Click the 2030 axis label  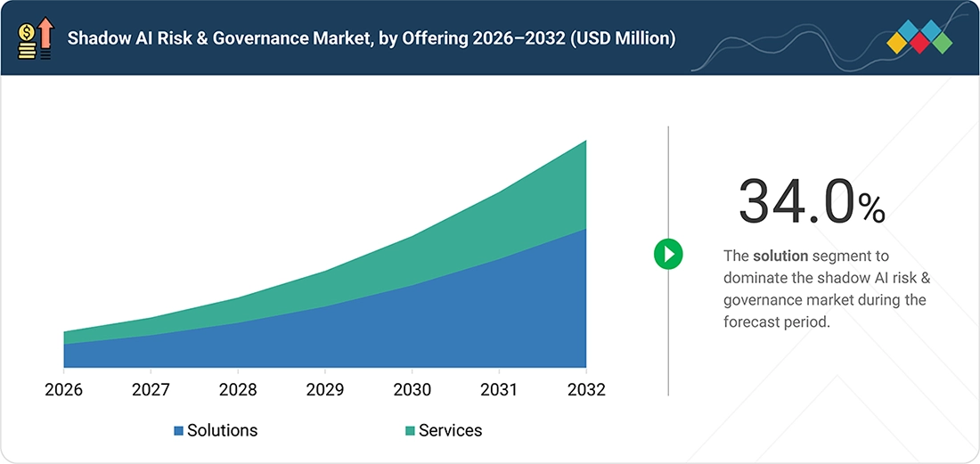click(412, 390)
